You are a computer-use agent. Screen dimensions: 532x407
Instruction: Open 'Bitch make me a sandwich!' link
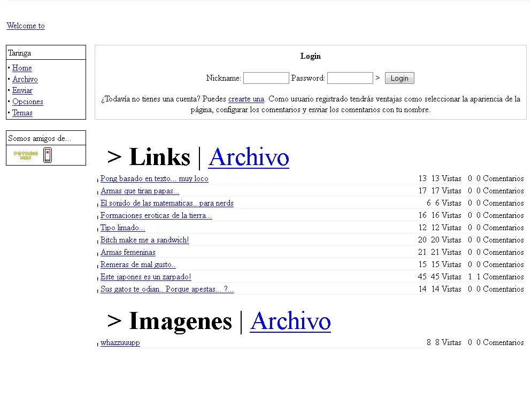pyautogui.click(x=144, y=240)
